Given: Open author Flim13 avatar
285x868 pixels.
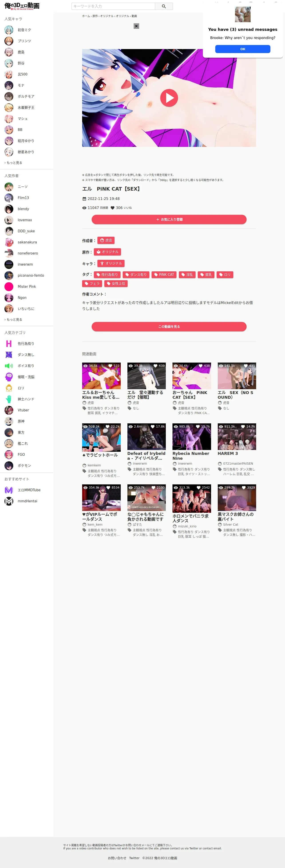Looking at the screenshot, I should 9,198.
